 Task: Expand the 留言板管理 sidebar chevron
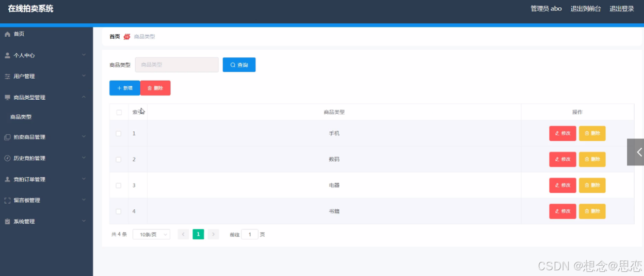[84, 200]
